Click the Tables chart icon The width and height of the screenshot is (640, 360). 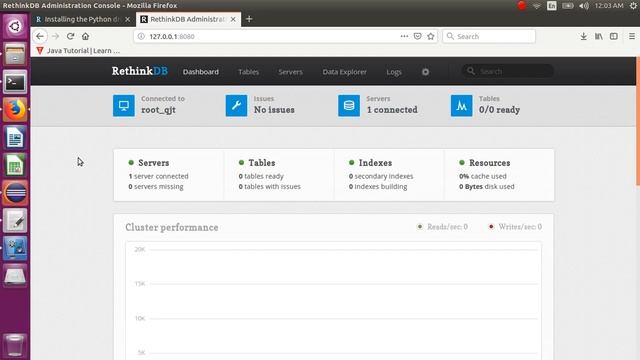coord(462,106)
